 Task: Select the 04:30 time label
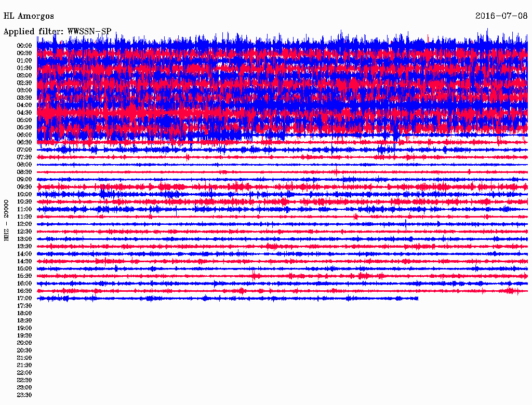tap(24, 112)
